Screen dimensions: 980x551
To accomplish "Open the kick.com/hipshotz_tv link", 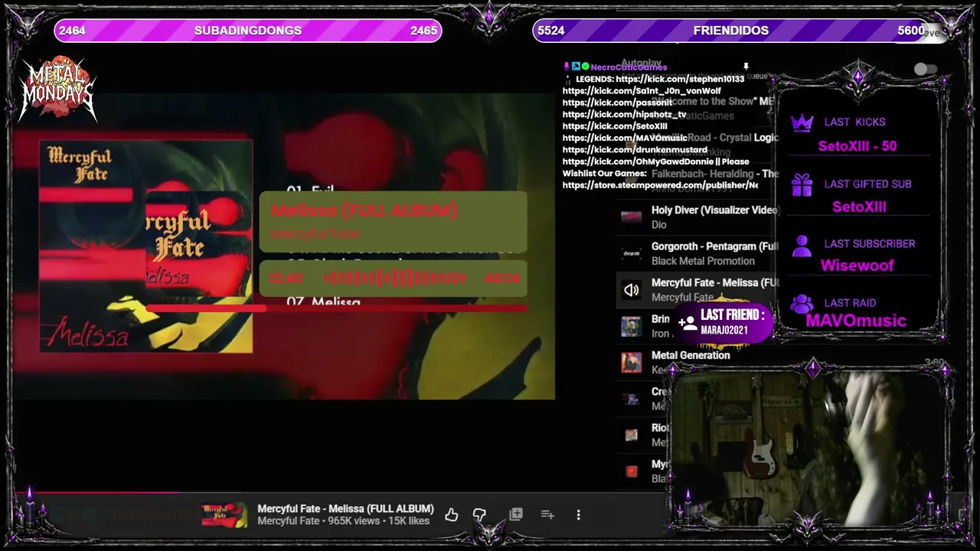I will [x=624, y=115].
